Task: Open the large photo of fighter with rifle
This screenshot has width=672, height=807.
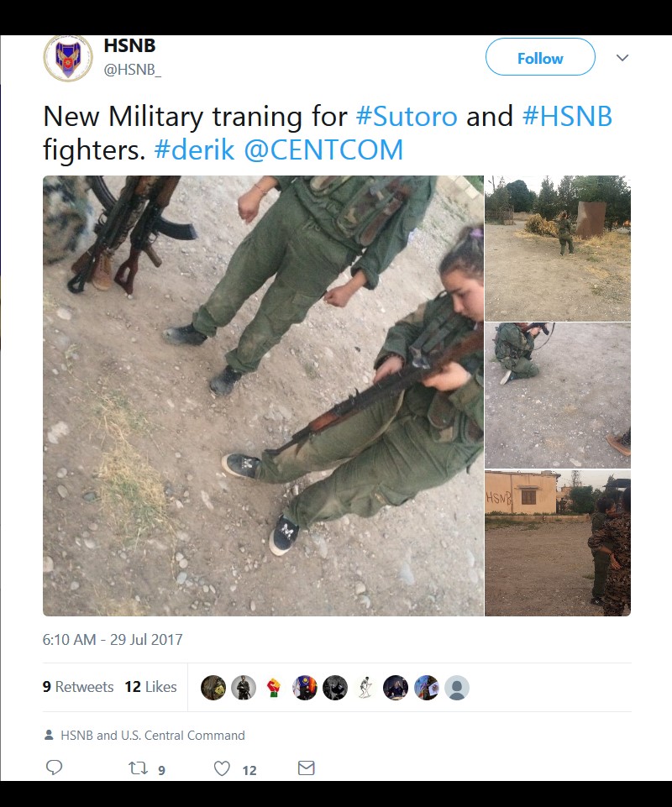Action: click(x=263, y=396)
